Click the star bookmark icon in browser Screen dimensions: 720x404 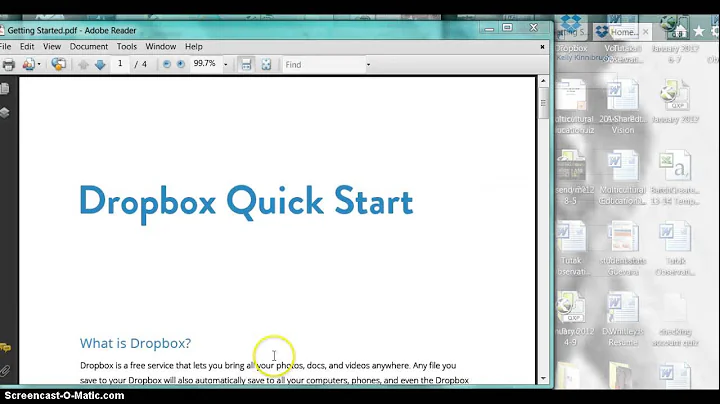pyautogui.click(x=698, y=31)
